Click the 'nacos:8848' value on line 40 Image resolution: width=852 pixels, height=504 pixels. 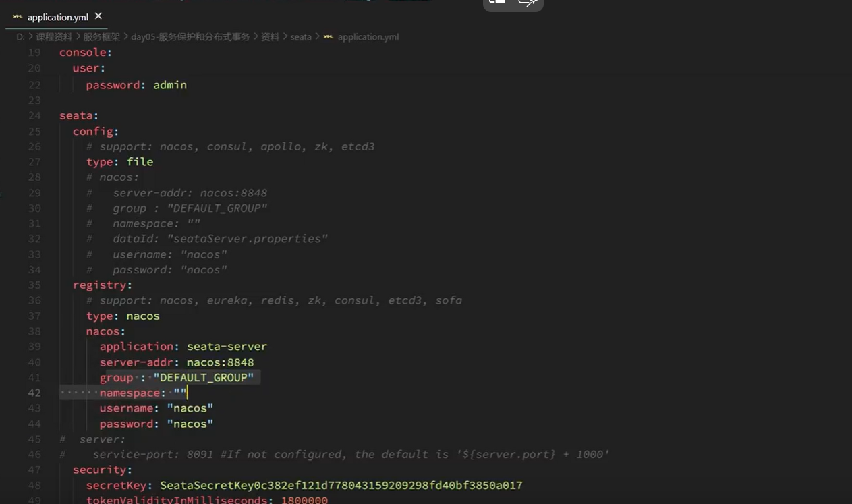[220, 362]
